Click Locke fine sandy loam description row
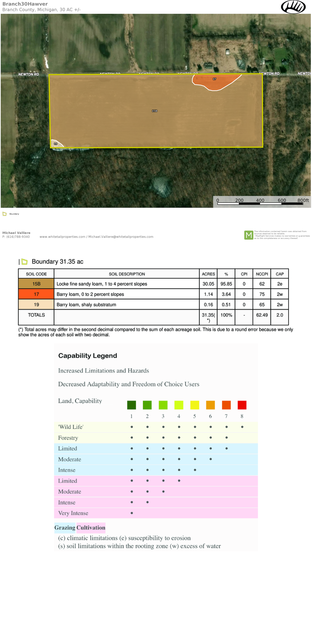Screen dimensions: 312x644 pos(102,284)
